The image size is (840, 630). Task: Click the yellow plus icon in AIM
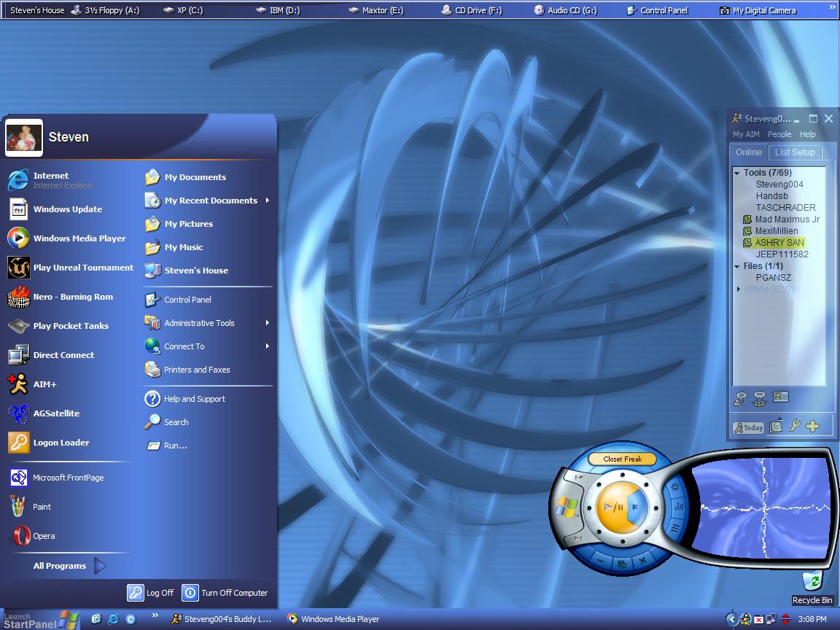pyautogui.click(x=812, y=427)
